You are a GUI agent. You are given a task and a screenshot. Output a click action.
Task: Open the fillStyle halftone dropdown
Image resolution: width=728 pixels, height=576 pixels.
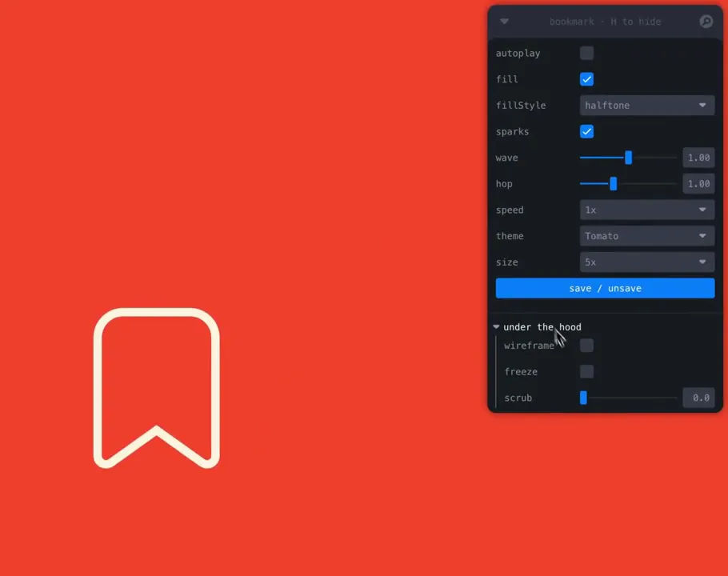646,106
